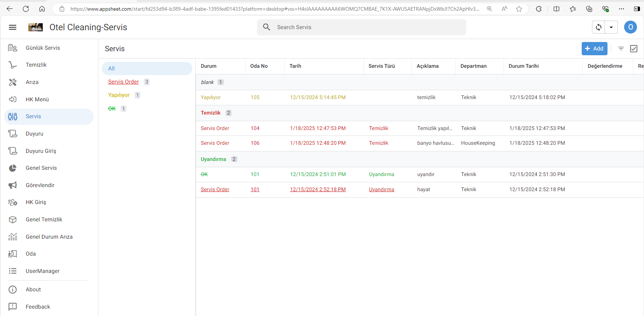Screen dimensions: 644x316
Task: Click the Add button
Action: [x=594, y=49]
